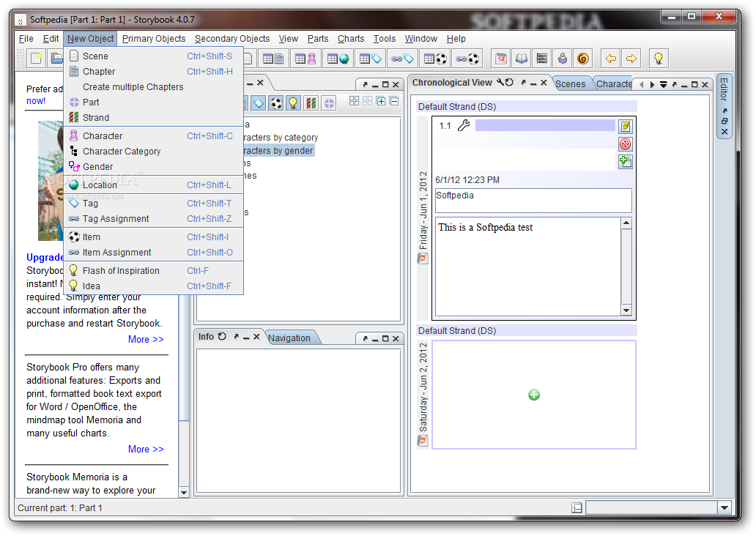The height and width of the screenshot is (536, 756).
Task: Click the new file toolbar icon
Action: pyautogui.click(x=36, y=59)
